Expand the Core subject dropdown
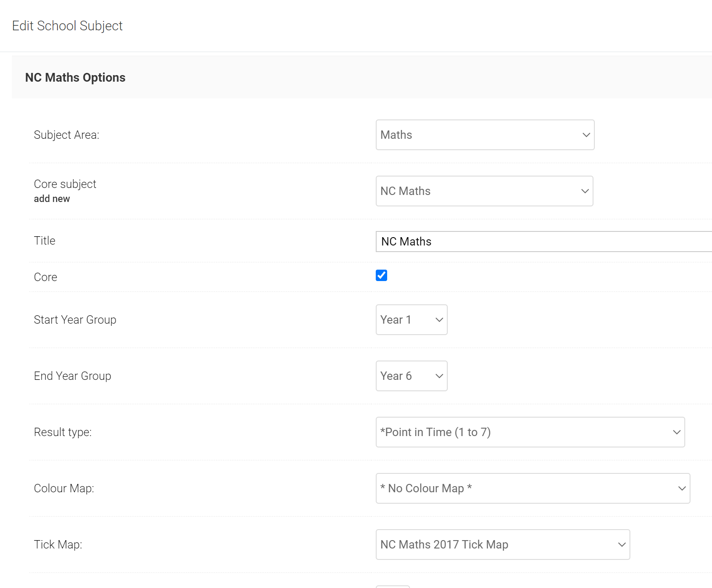This screenshot has width=712, height=588. coord(484,191)
